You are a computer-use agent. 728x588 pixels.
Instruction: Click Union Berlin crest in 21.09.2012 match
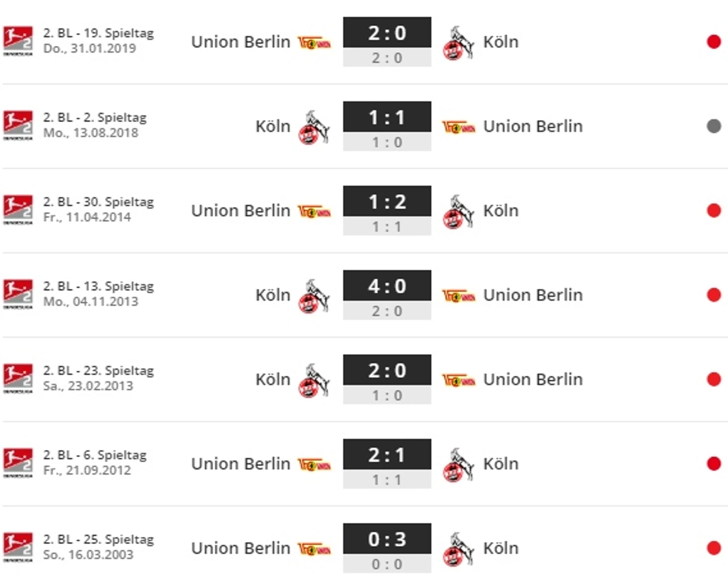314,465
